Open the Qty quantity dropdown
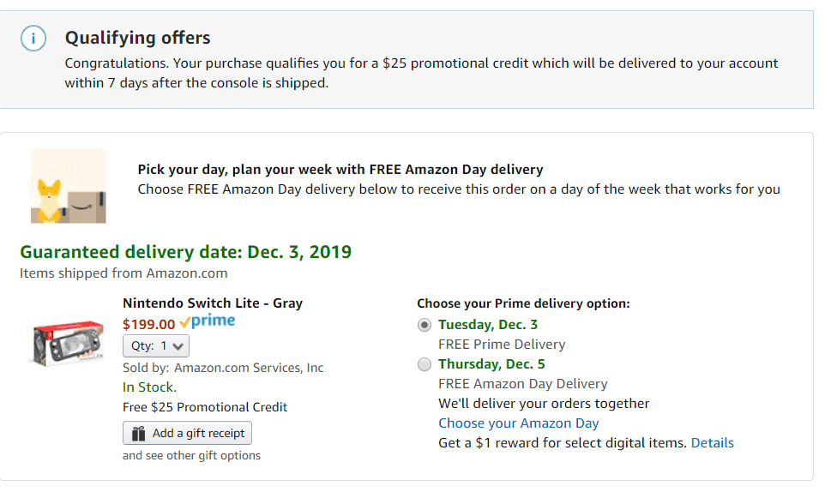831x504 pixels. click(156, 346)
